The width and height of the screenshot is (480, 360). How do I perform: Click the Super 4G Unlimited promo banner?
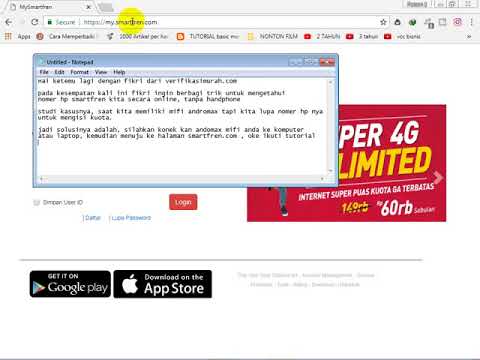click(392, 163)
